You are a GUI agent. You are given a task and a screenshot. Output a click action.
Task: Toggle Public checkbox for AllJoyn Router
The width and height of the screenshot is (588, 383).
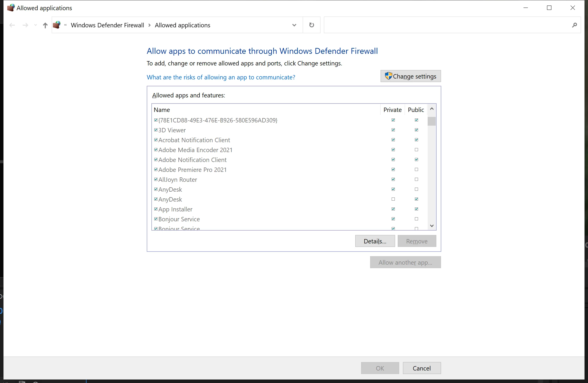[416, 179]
